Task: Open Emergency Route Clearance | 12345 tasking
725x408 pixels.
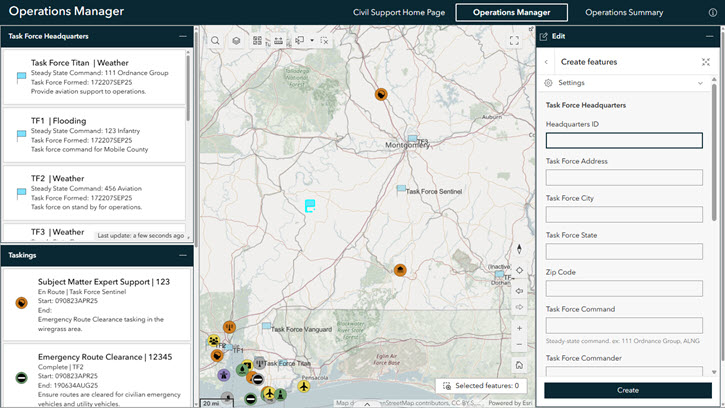Action: 97,376
